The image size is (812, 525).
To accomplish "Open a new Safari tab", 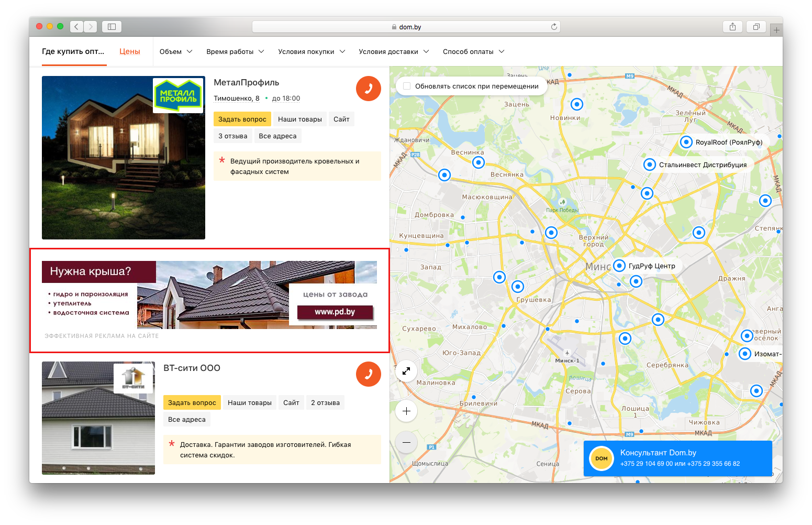I will tap(777, 30).
